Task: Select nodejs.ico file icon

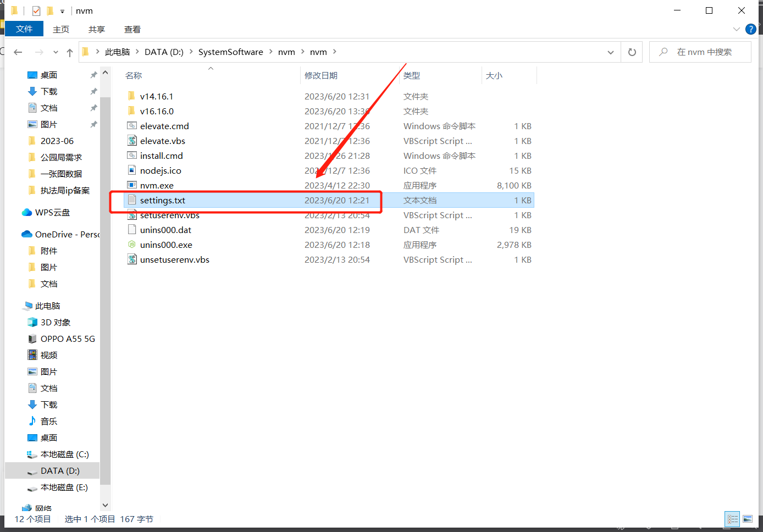Action: (x=132, y=170)
